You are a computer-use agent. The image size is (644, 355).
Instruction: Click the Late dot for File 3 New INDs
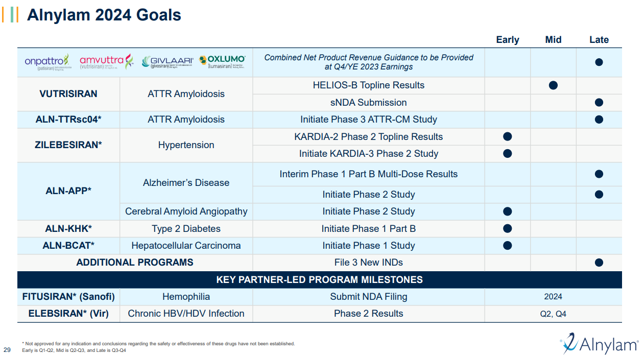coord(599,263)
